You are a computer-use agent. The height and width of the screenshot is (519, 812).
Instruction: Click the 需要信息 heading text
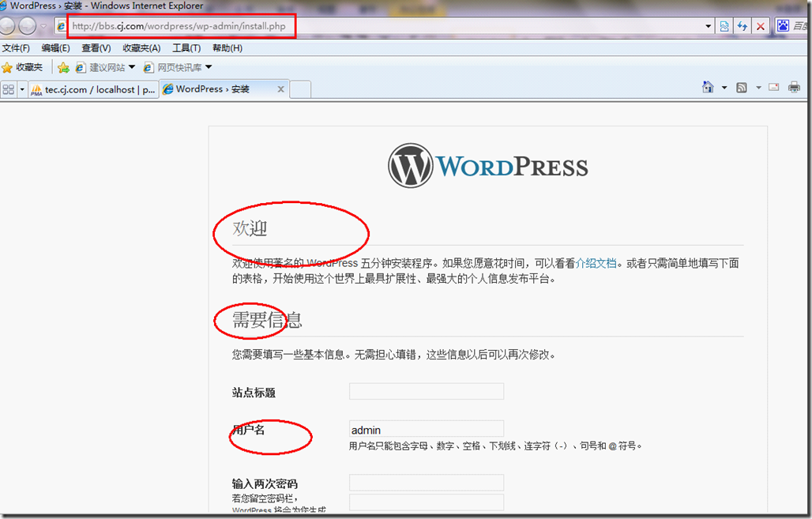tap(267, 320)
